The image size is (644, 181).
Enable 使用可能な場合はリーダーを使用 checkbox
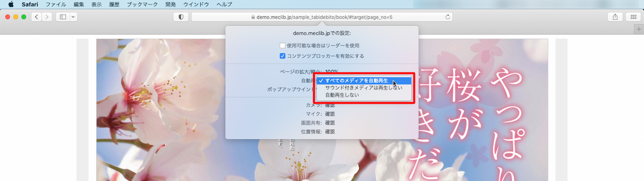(x=283, y=46)
